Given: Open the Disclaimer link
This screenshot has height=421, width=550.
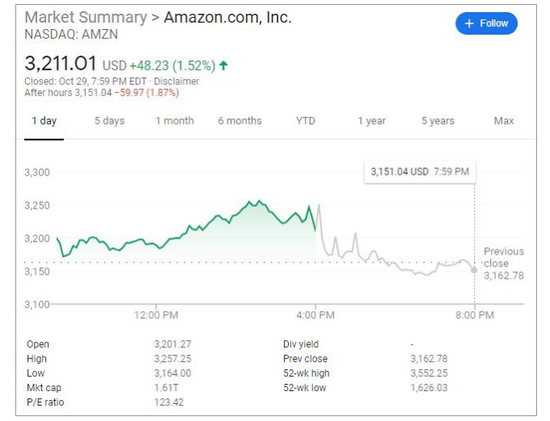Looking at the screenshot, I should 176,81.
